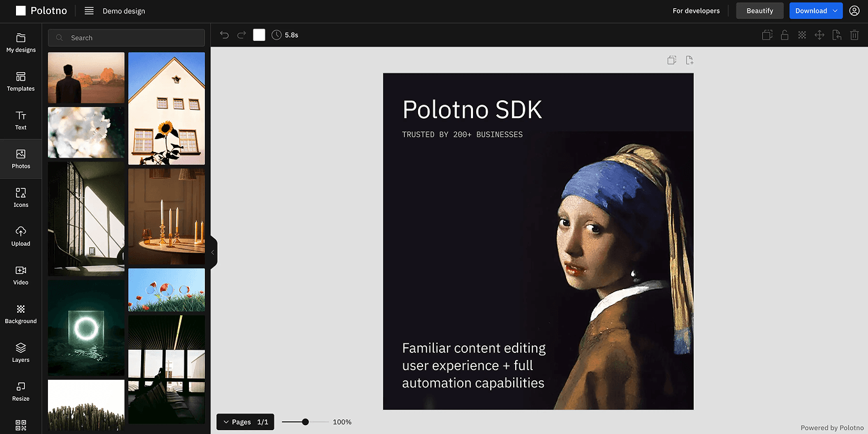
Task: Click the Demo design title
Action: click(x=124, y=11)
